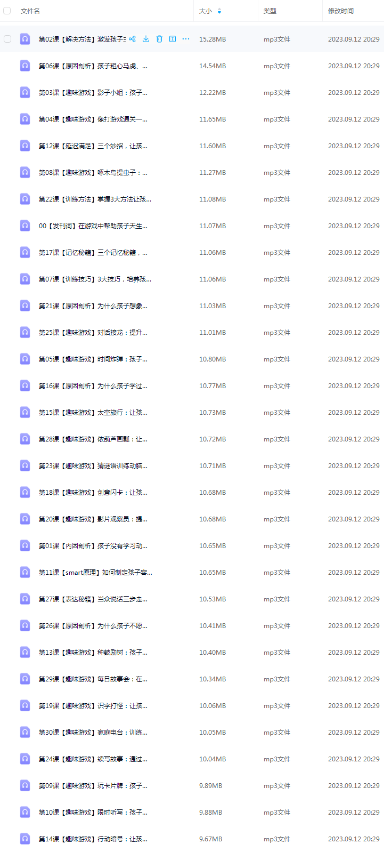The height and width of the screenshot is (868, 384).
Task: Rename the 第02课 file
Action: click(173, 39)
